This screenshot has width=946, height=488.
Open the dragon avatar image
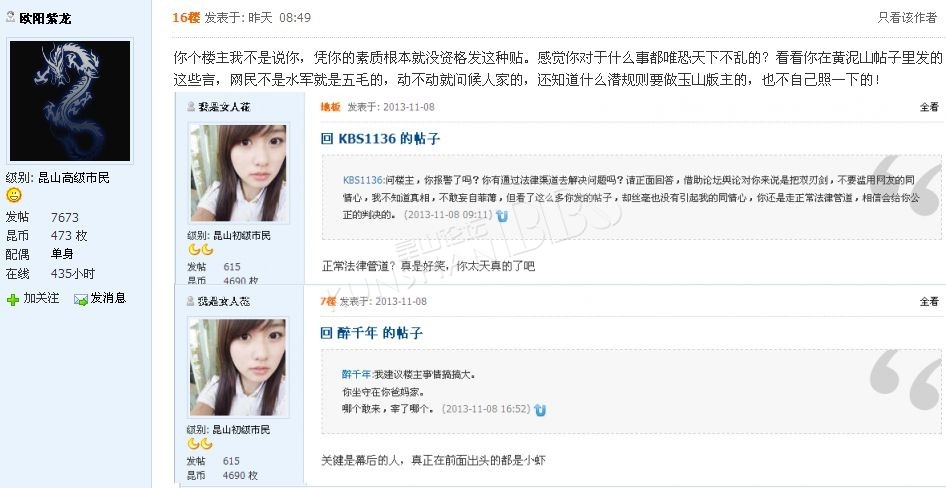click(70, 101)
